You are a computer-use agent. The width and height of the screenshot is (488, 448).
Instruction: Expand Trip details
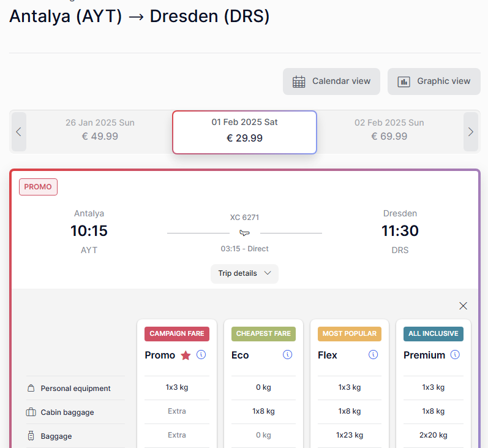(244, 273)
